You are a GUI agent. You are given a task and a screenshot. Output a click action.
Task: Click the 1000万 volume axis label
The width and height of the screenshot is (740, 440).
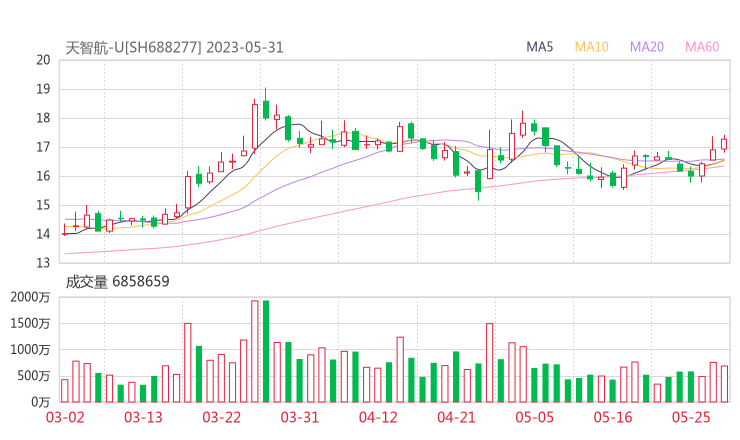tap(30, 350)
